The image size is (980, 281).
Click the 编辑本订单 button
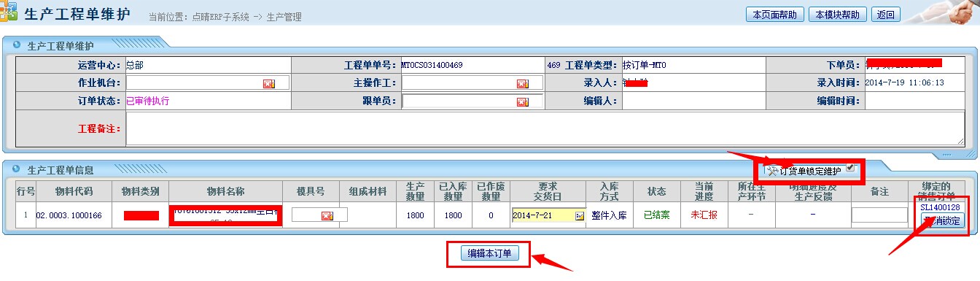[x=489, y=253]
